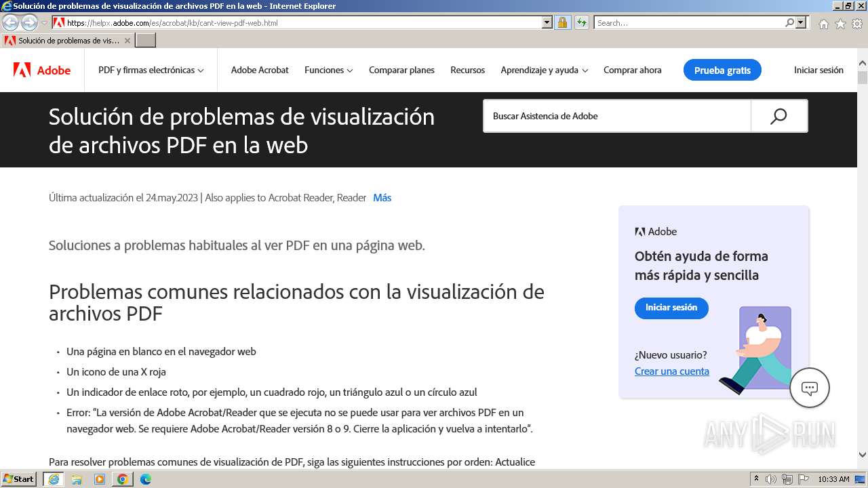The width and height of the screenshot is (868, 488).
Task: Open a new blank browser tab
Action: click(x=146, y=41)
